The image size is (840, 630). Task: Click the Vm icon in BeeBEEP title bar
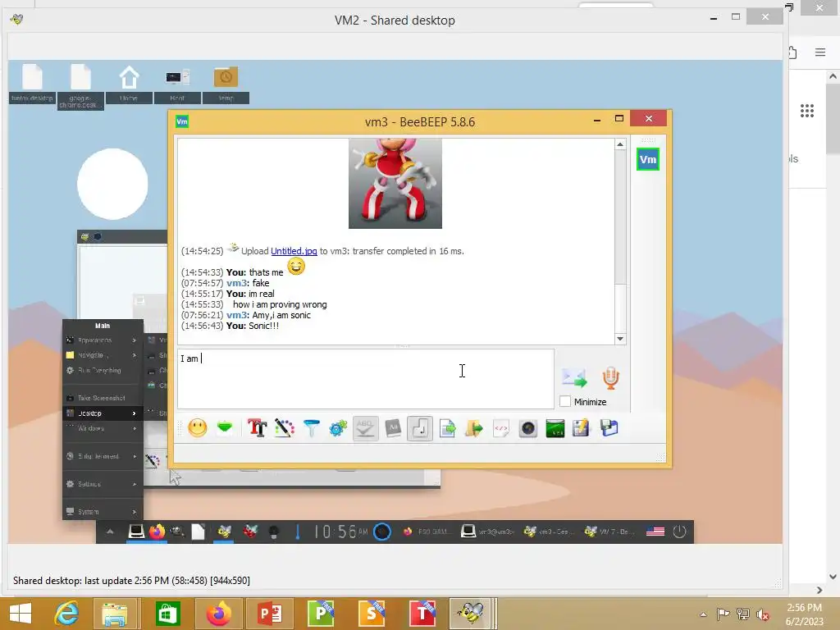click(182, 121)
